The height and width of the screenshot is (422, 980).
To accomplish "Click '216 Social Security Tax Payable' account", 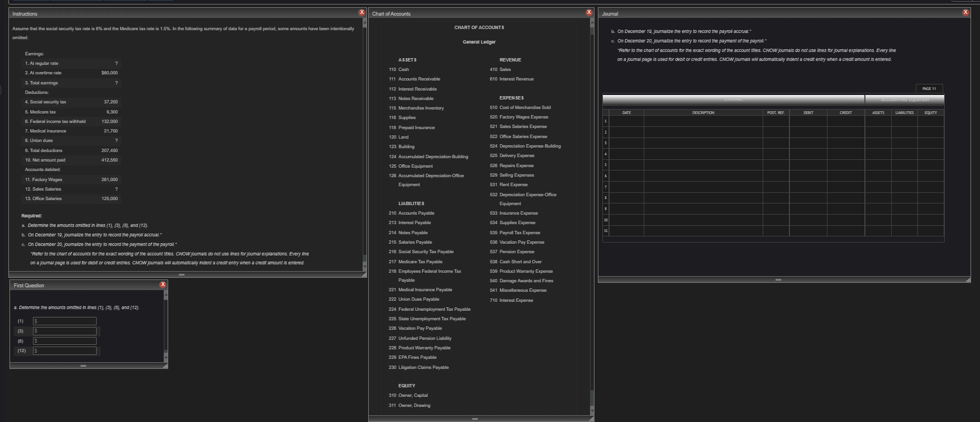I will point(421,252).
